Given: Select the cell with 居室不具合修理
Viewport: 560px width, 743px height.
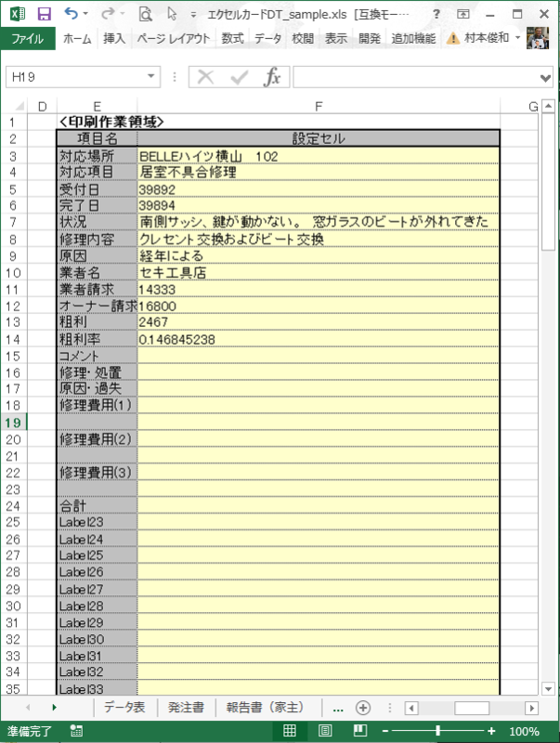Looking at the screenshot, I should (318, 172).
